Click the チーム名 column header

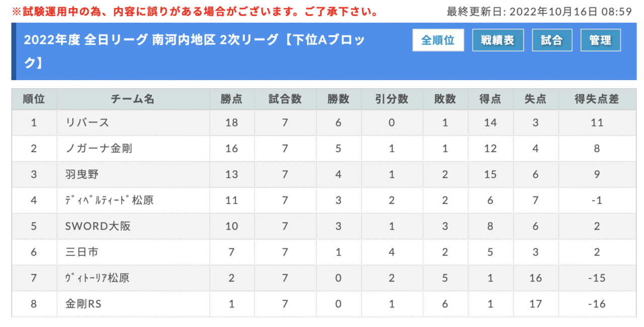click(133, 99)
